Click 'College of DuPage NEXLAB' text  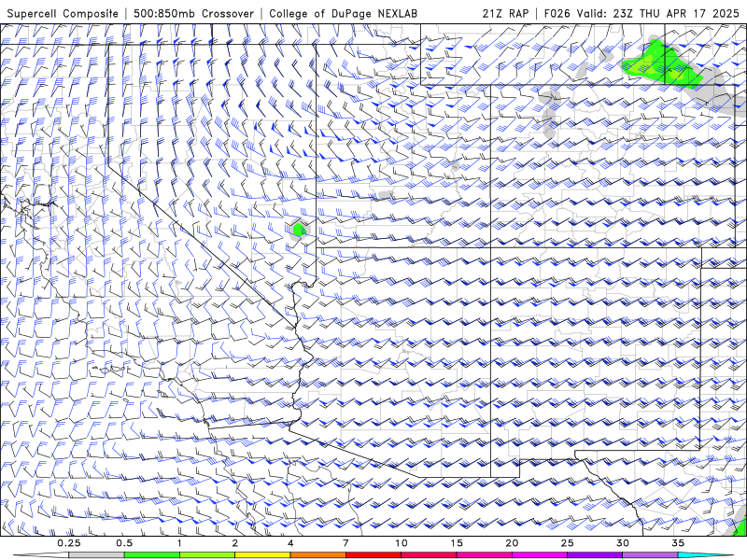[343, 14]
